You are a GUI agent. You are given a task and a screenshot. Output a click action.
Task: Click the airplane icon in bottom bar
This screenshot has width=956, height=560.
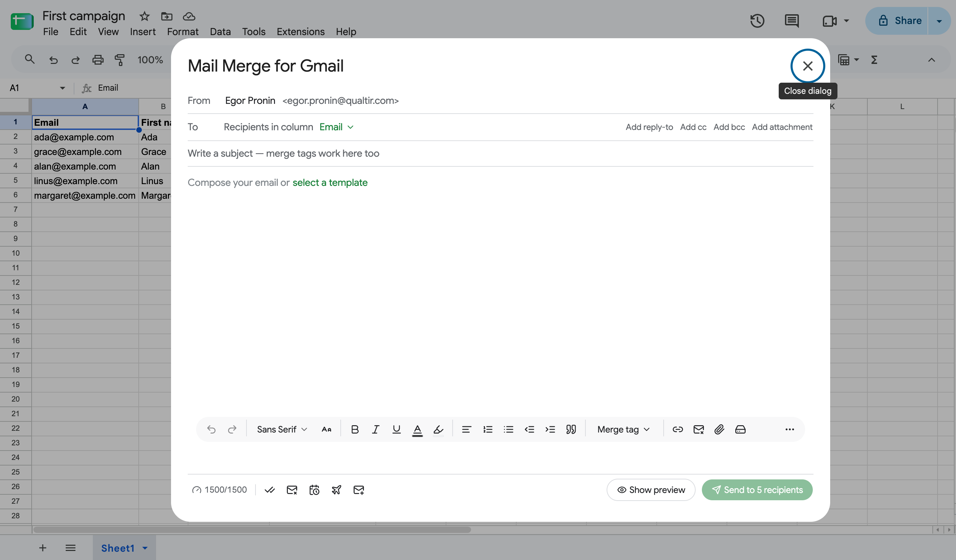coord(337,490)
